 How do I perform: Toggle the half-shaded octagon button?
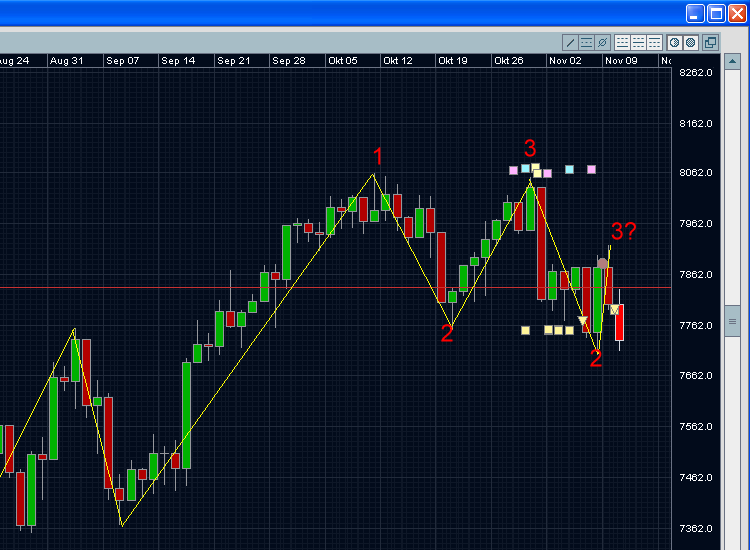674,43
